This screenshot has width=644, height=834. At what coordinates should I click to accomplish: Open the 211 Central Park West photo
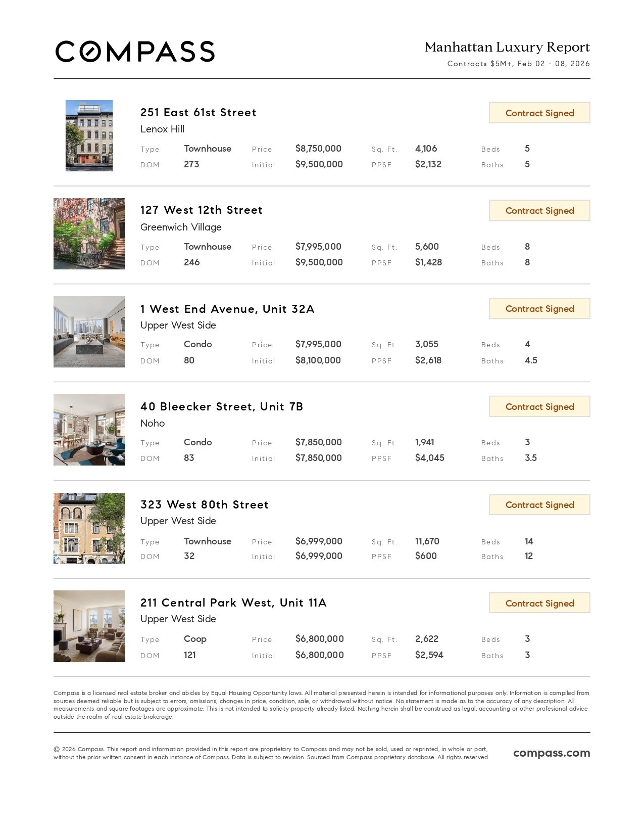tap(89, 626)
